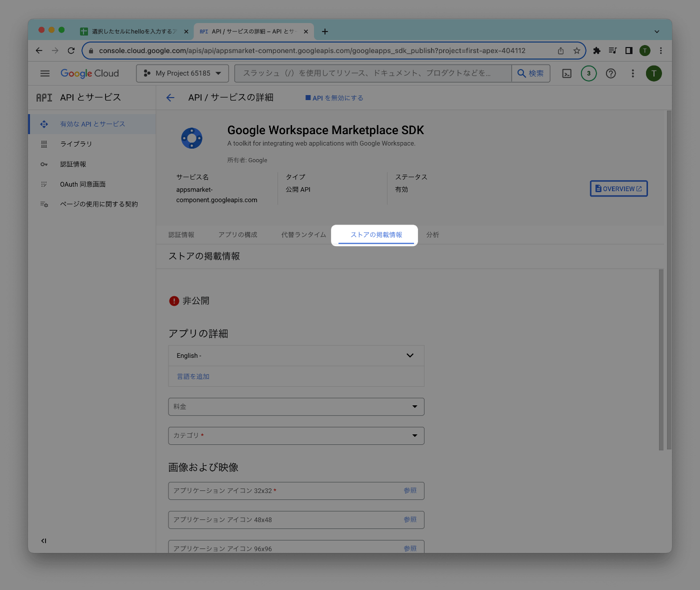Click the Google Cloud logo
Image resolution: width=700 pixels, height=590 pixels.
[x=89, y=74]
